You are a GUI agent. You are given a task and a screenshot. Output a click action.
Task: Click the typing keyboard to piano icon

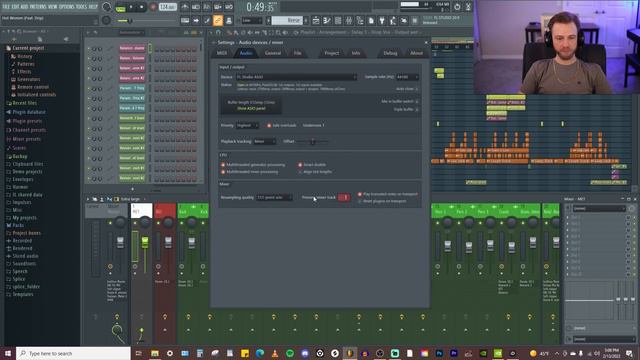tap(185, 20)
